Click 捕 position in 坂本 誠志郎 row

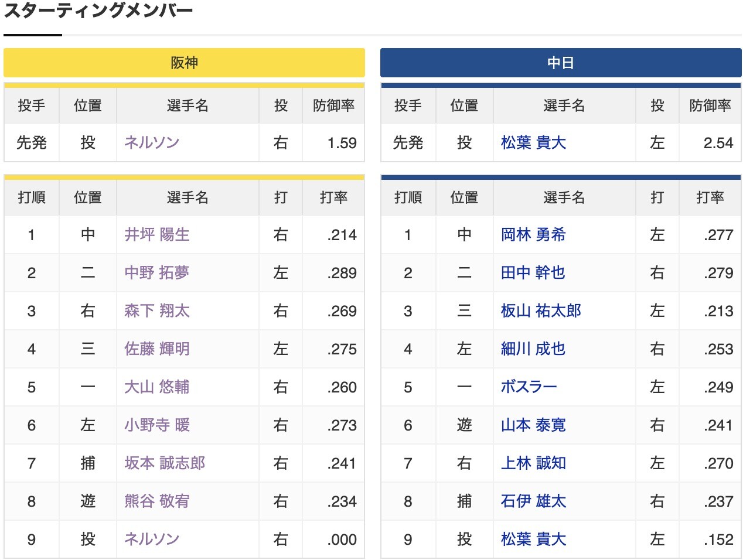click(88, 463)
